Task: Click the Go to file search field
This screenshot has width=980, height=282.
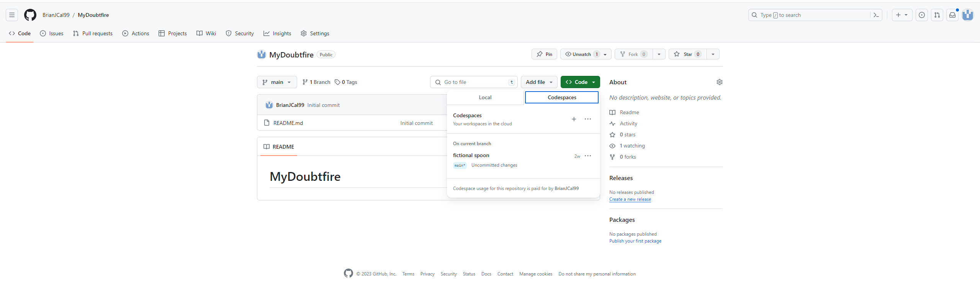Action: click(474, 82)
